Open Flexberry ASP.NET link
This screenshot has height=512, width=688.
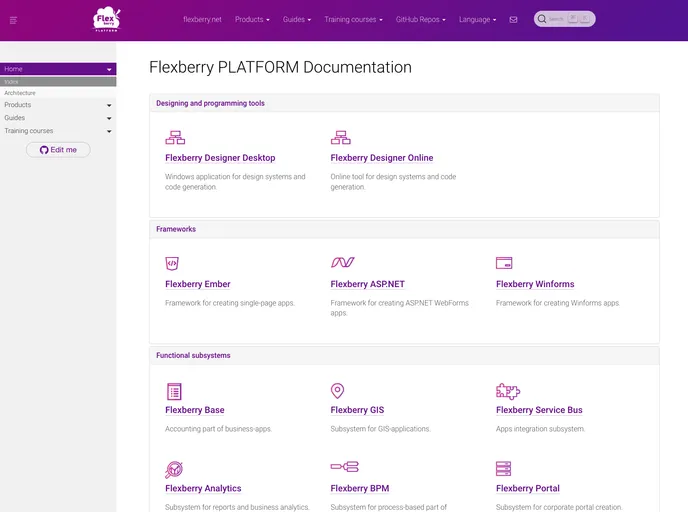[x=367, y=284]
